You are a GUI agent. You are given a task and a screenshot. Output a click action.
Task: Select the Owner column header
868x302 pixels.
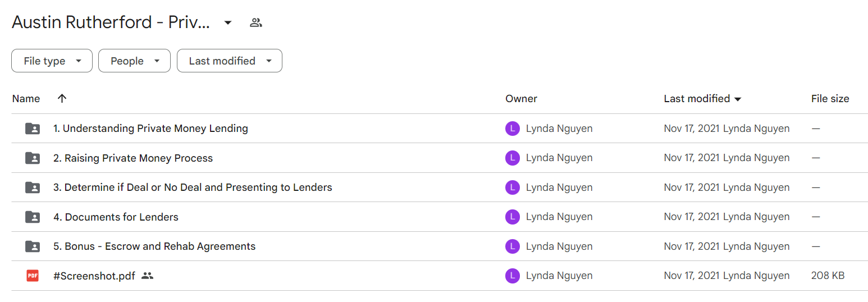coord(521,99)
